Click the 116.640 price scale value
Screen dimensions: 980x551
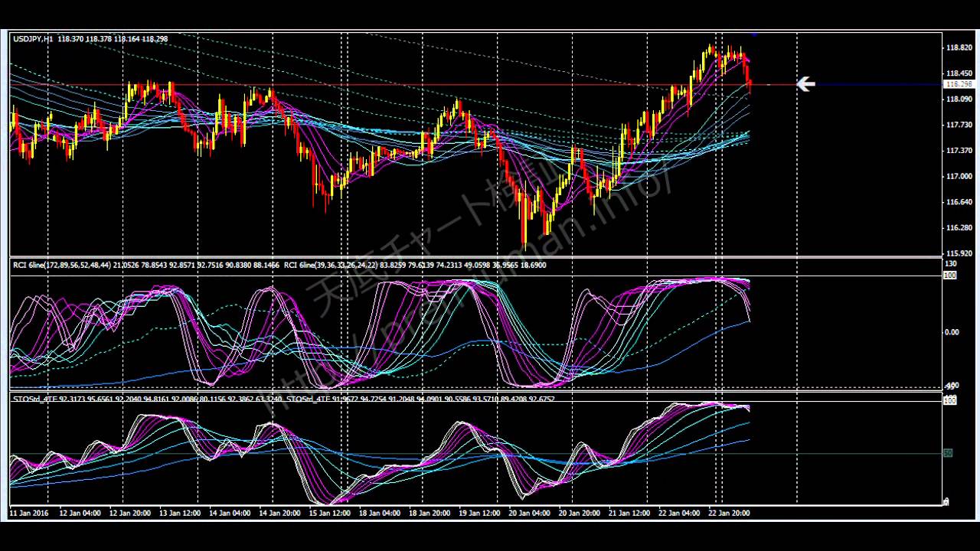(x=959, y=202)
